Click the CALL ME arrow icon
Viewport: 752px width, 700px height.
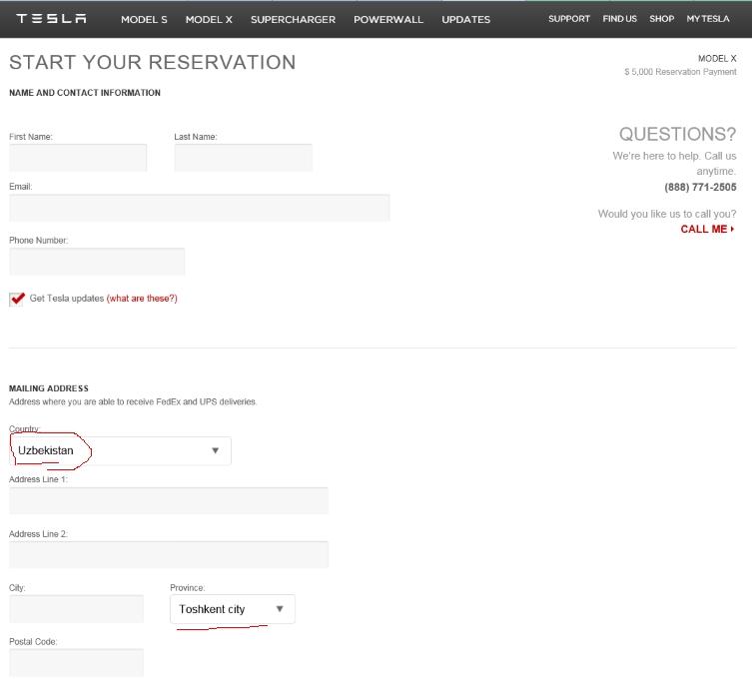pyautogui.click(x=732, y=230)
